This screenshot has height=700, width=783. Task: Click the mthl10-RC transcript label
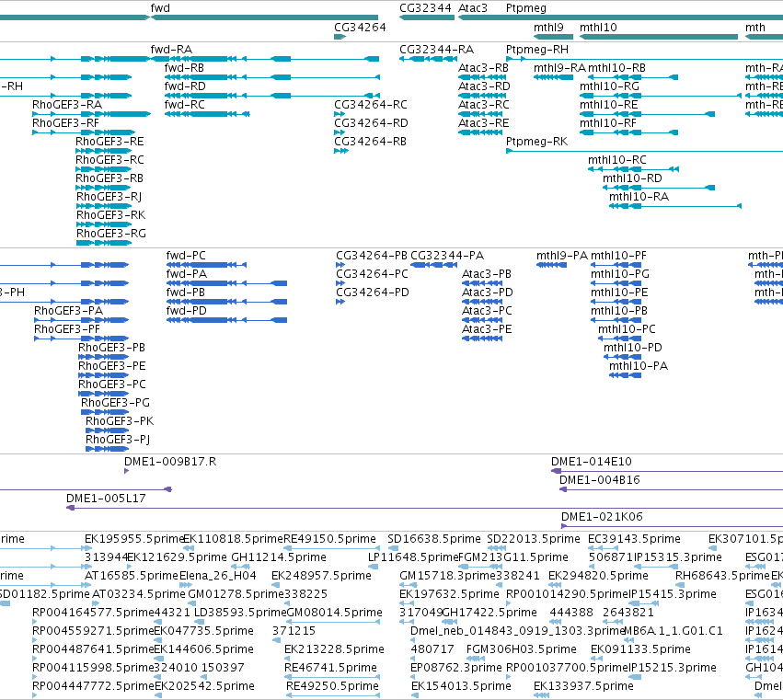click(x=617, y=160)
